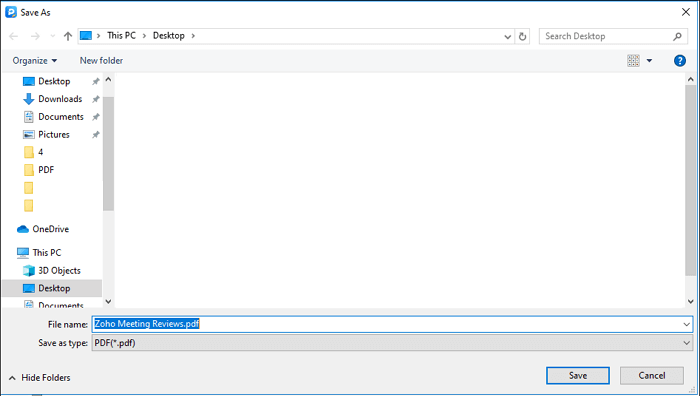Click the Change your view grid icon
Screen dimensions: 700x396
tap(633, 61)
